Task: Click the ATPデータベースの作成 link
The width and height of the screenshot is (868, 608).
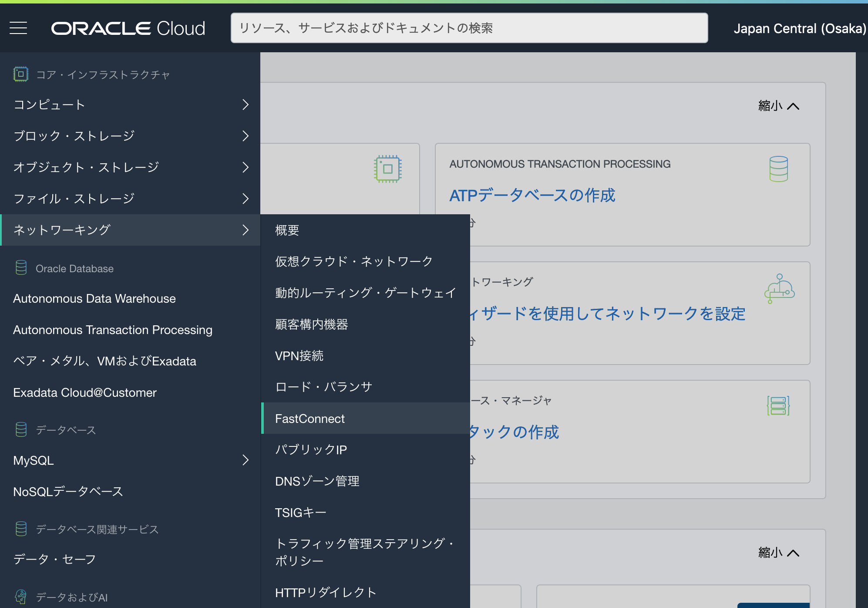Action: tap(532, 195)
